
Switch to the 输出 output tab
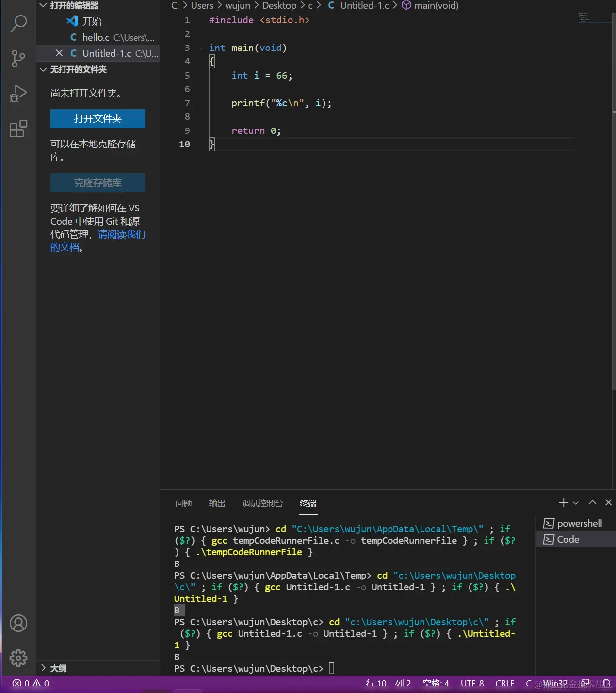click(217, 503)
